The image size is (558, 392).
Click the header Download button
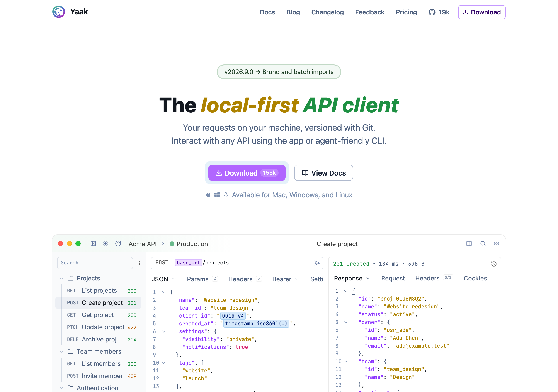click(482, 12)
